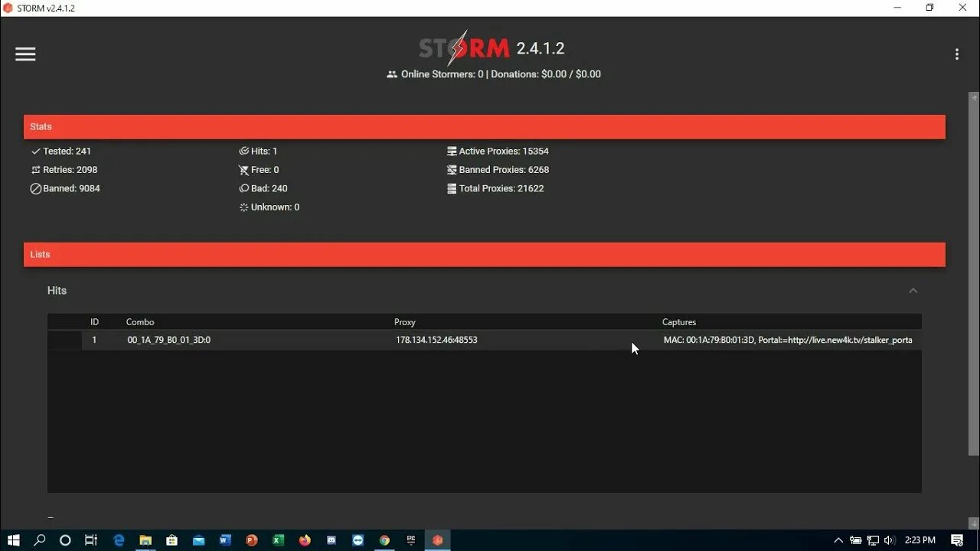Viewport: 980px width, 551px height.
Task: Open Windows Search from taskbar
Action: tap(40, 540)
